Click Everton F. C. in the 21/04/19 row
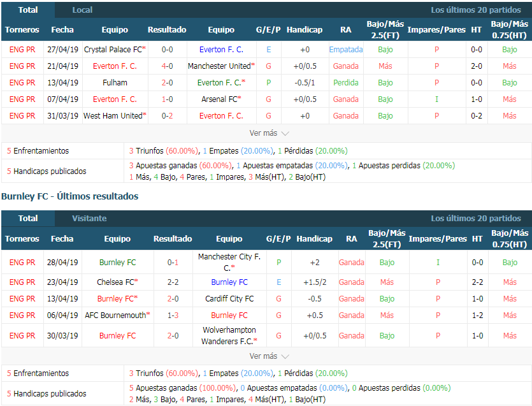Viewport: 532px width, 406px height. [x=115, y=66]
